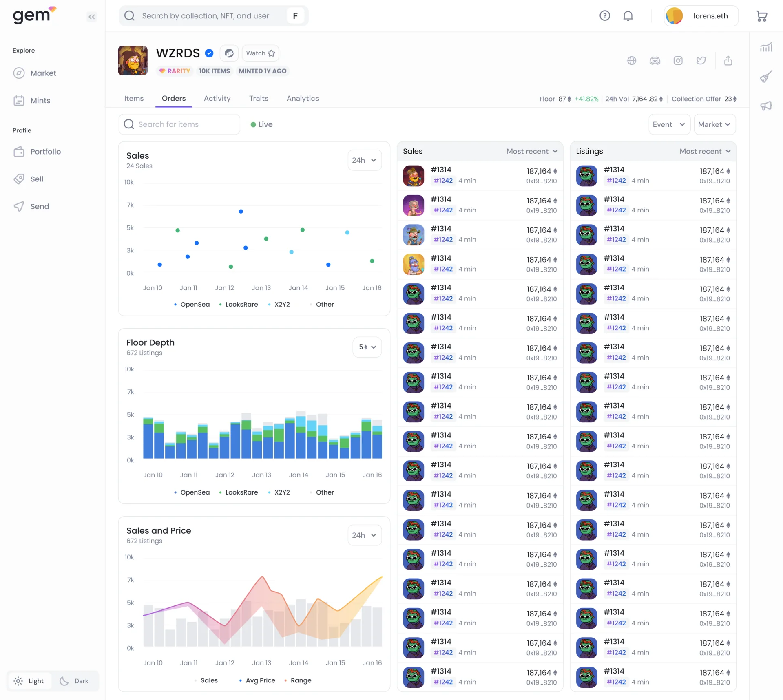
Task: Switch to the Traits tab
Action: 259,99
